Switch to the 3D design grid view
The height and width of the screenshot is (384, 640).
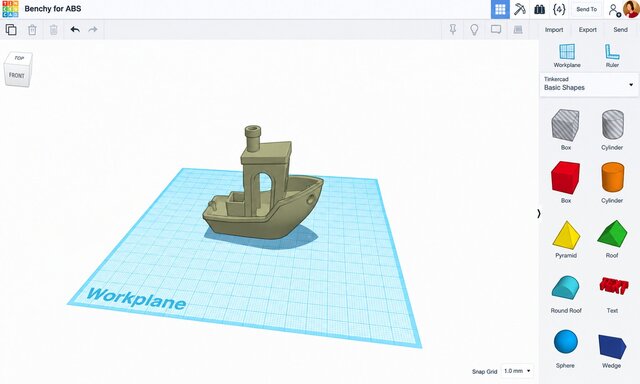coord(500,9)
